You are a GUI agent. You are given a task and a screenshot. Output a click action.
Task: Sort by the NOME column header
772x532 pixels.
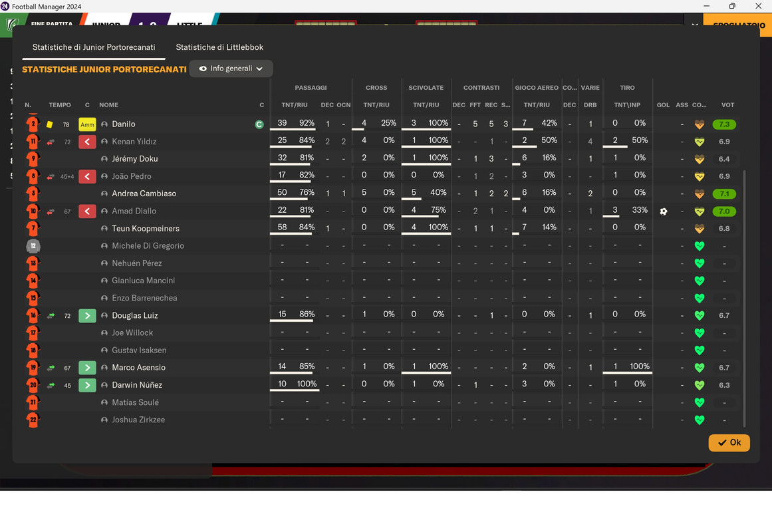coord(109,105)
